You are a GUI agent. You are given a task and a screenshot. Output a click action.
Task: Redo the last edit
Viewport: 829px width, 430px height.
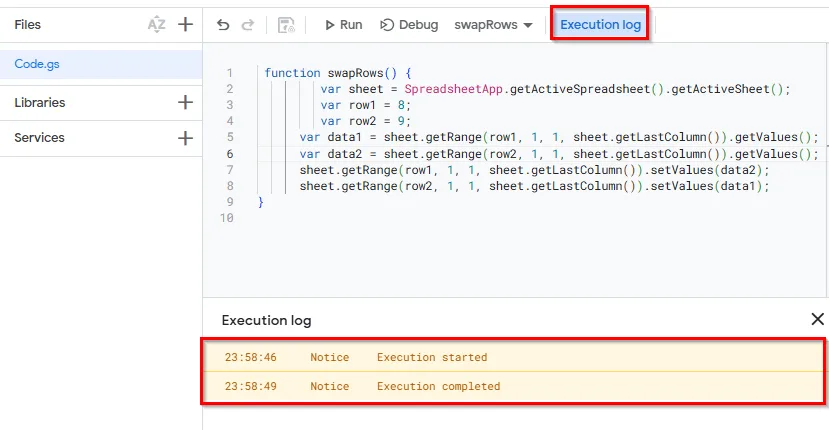(248, 25)
